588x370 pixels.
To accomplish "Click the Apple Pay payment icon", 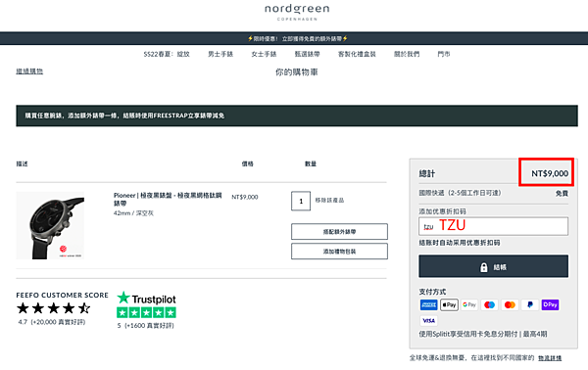I will coord(449,304).
